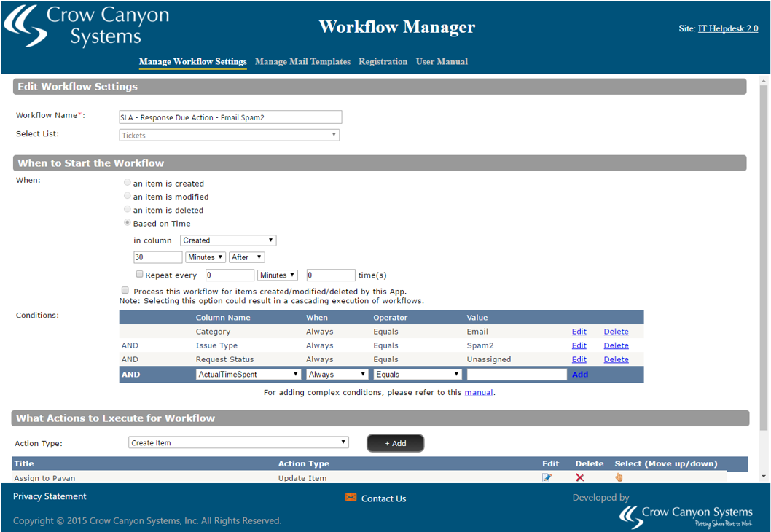The image size is (771, 532).
Task: Open the ActualTimeSpent column name dropdown
Action: click(248, 375)
